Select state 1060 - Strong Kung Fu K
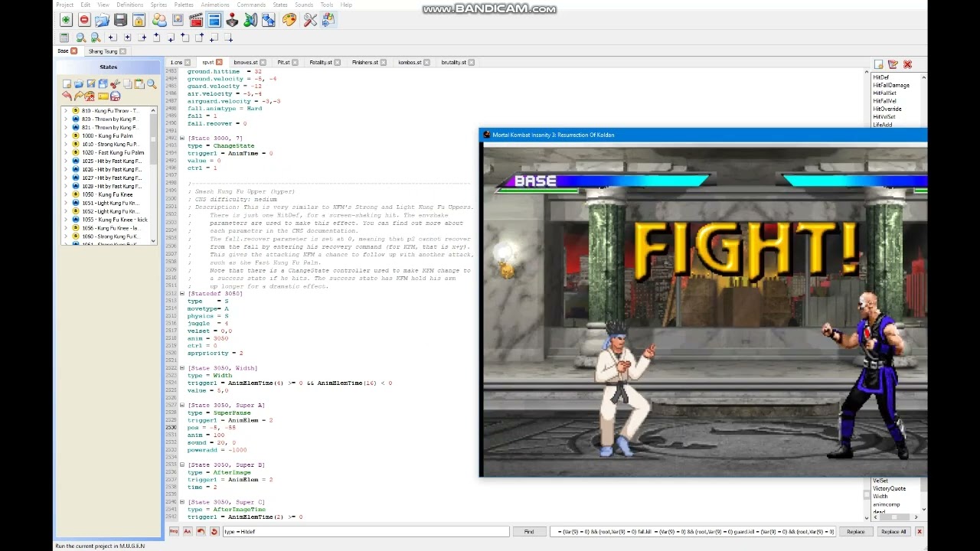The height and width of the screenshot is (551, 980). click(x=110, y=236)
